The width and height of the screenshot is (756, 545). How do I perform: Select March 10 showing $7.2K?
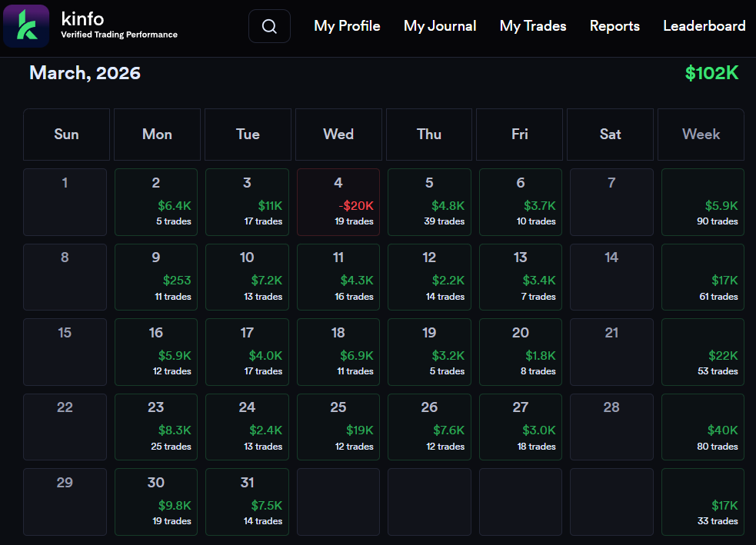coord(248,277)
